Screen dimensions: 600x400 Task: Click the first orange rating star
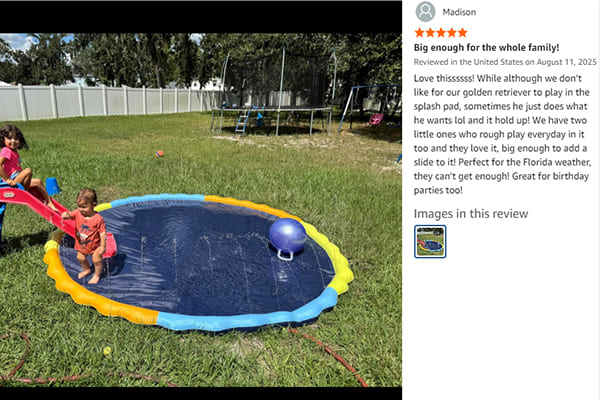(419, 33)
